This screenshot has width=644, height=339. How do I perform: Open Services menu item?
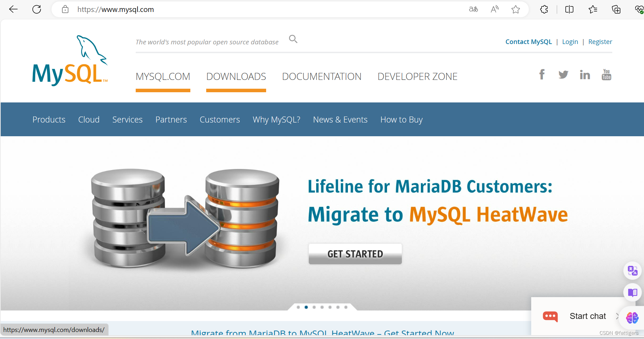pos(127,120)
